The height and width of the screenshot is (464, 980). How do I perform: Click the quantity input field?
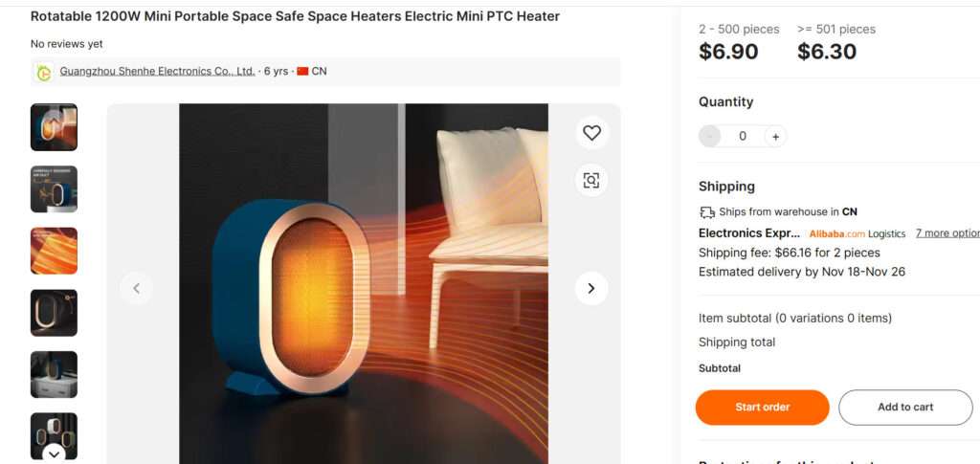[x=743, y=137]
